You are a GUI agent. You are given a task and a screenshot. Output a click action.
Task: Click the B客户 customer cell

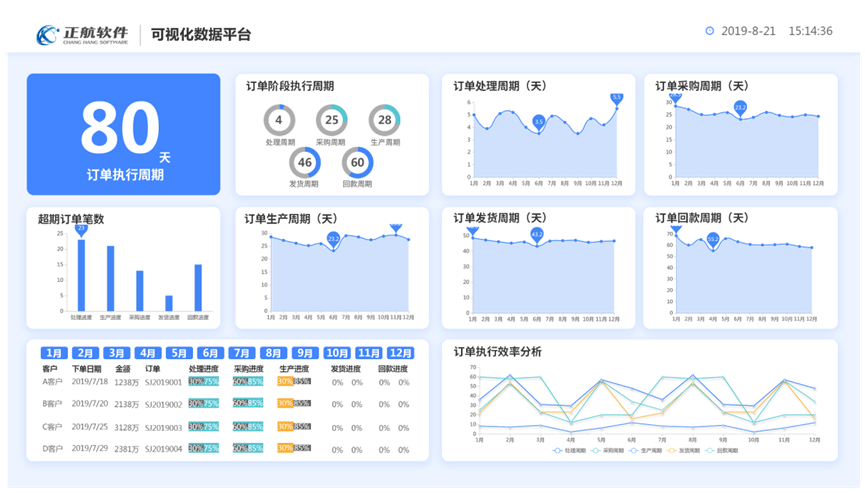click(x=52, y=404)
